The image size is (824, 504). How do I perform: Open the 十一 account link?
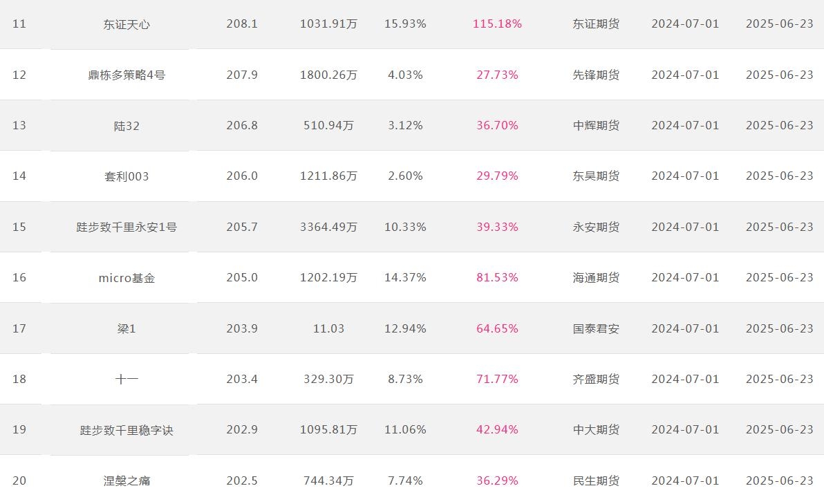(x=126, y=380)
